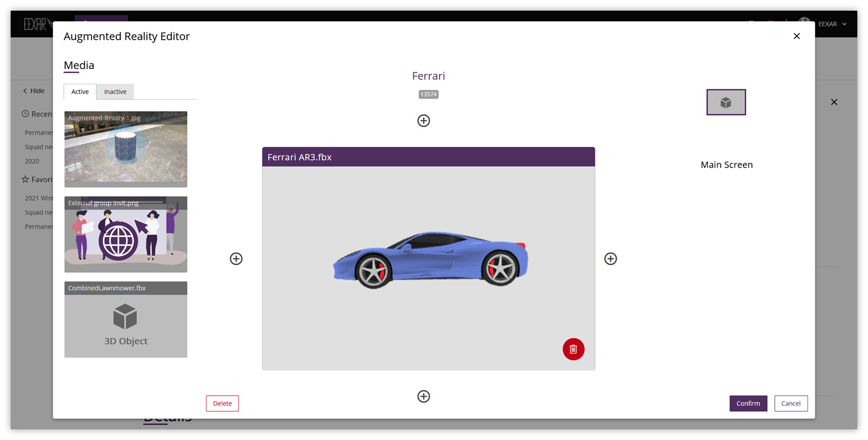Select the Augmented-Reality-1.jpg media thumbnail
Image resolution: width=868 pixels, height=440 pixels.
coord(126,149)
